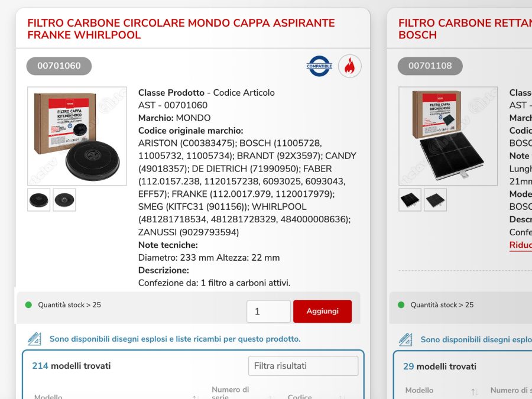Focus the Filtra risultati search field
Screen dimensions: 532x399
303,366
